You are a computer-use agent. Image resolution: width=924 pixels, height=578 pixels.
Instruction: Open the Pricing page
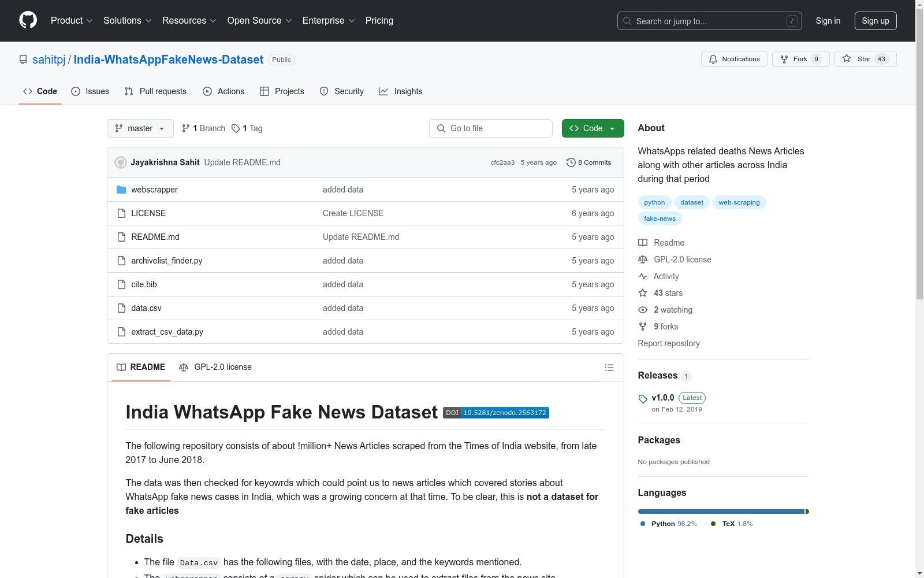coord(379,20)
